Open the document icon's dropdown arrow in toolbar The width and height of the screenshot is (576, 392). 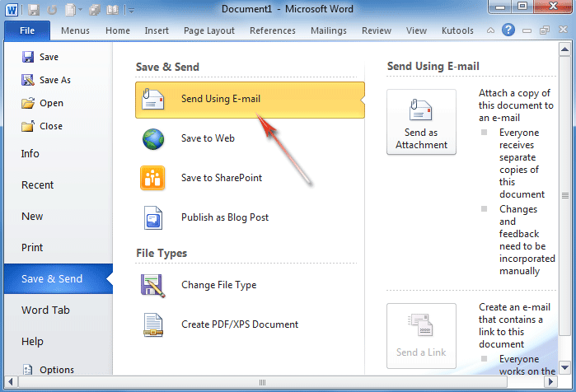[80, 10]
